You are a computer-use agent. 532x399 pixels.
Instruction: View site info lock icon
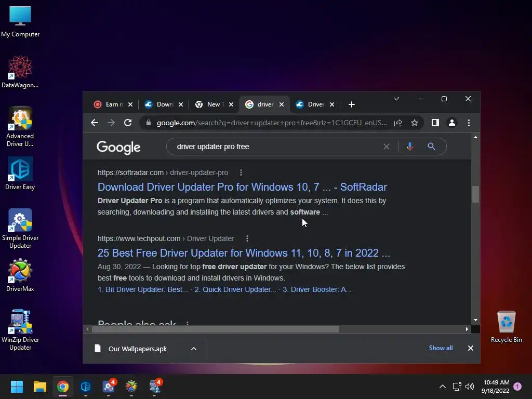click(148, 123)
